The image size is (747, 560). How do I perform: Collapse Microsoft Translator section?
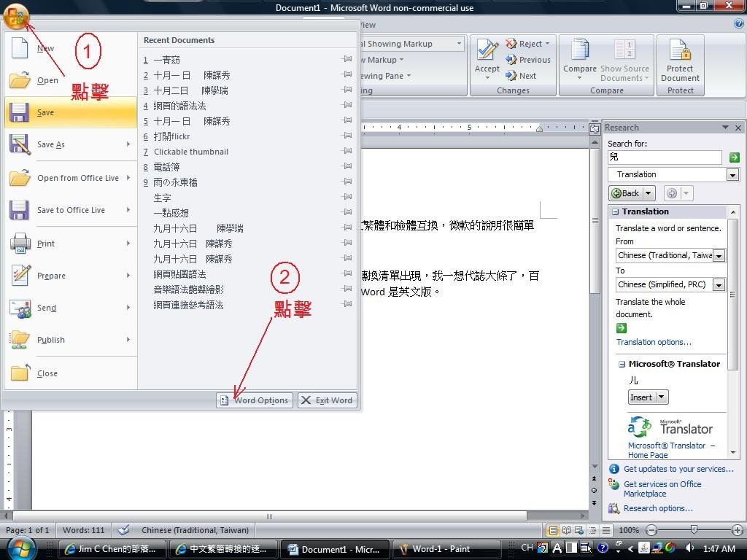tap(622, 364)
